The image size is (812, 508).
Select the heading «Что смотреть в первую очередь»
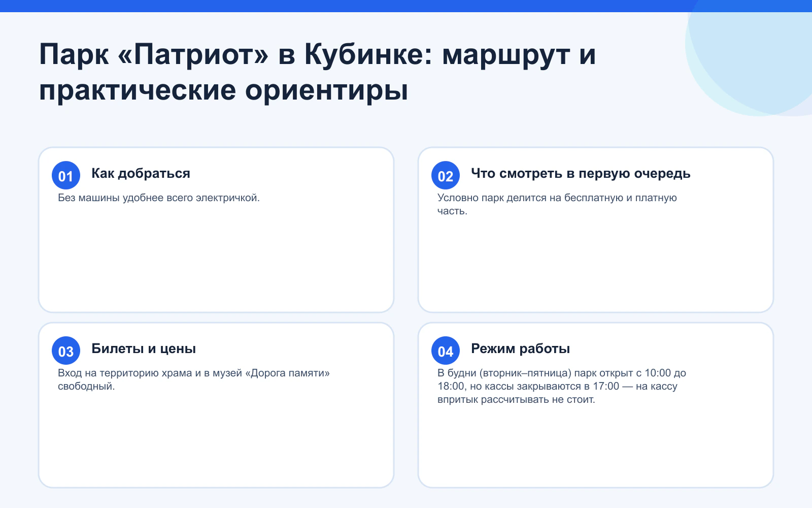tap(581, 174)
